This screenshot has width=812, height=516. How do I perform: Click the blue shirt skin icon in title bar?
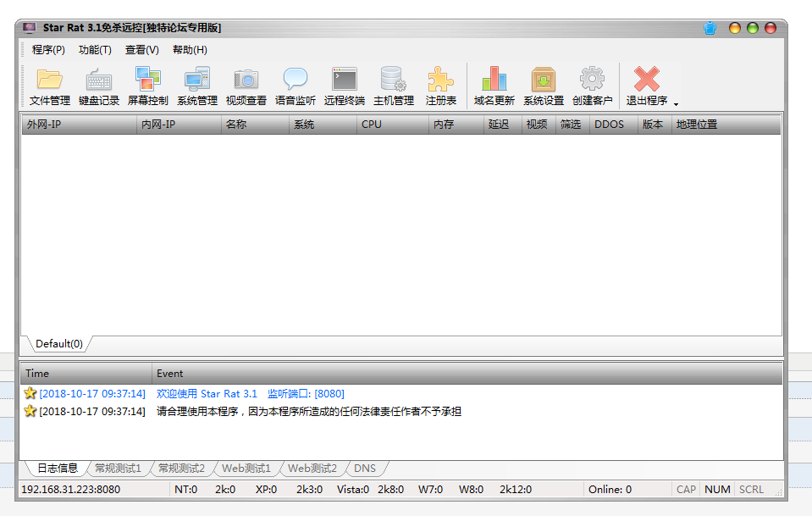coord(710,28)
